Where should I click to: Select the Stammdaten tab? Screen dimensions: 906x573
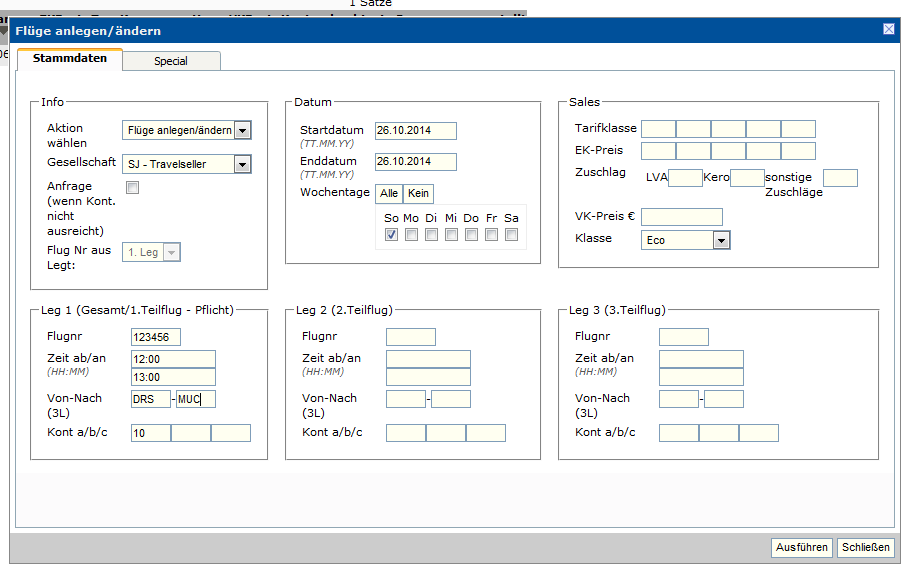tap(69, 60)
